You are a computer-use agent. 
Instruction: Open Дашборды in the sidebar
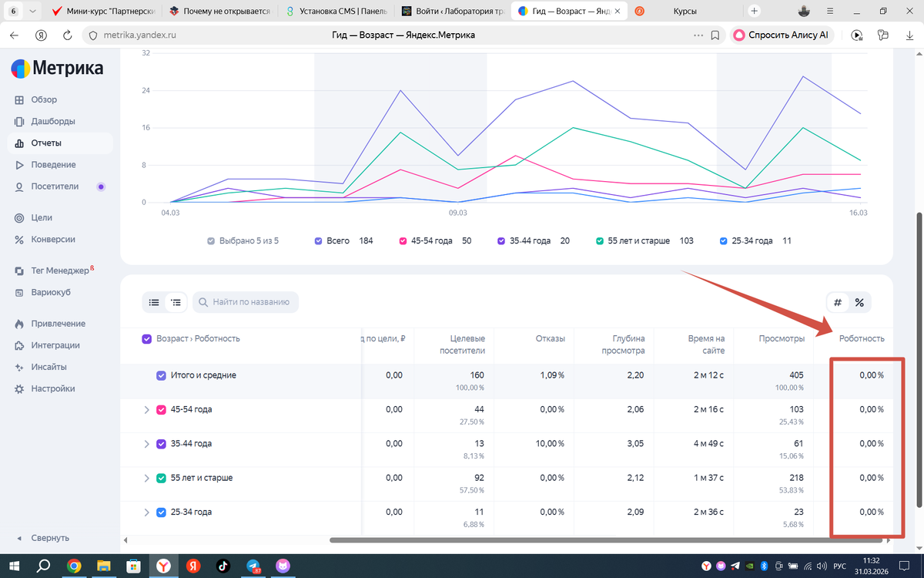pos(52,121)
